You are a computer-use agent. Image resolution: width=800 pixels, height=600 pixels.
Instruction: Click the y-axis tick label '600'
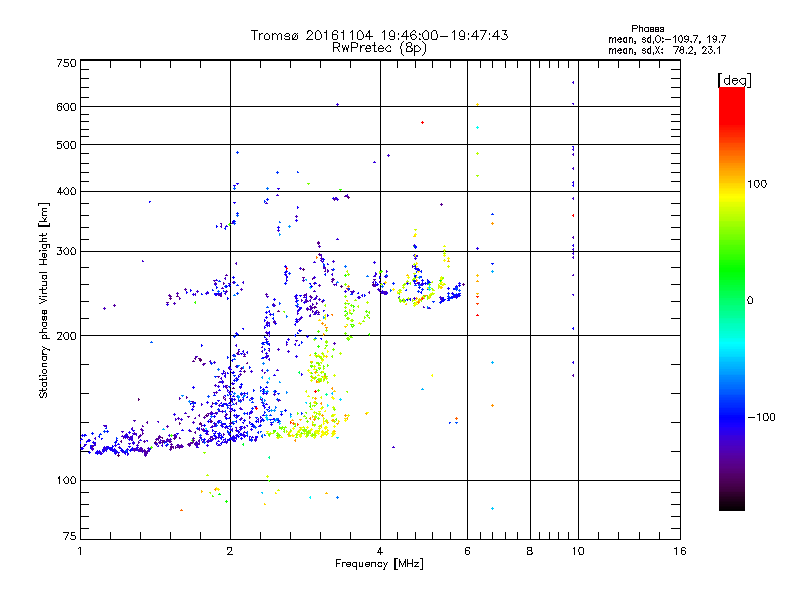click(66, 107)
